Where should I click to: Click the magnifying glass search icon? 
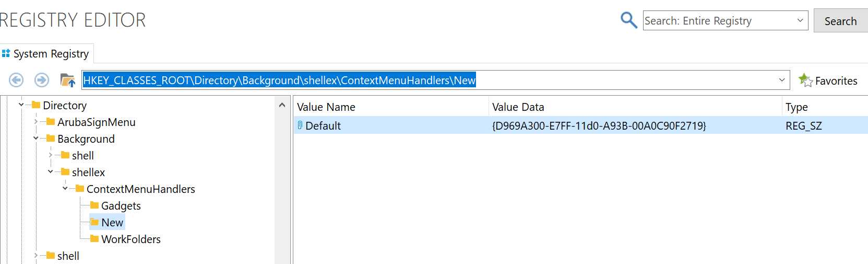[629, 20]
